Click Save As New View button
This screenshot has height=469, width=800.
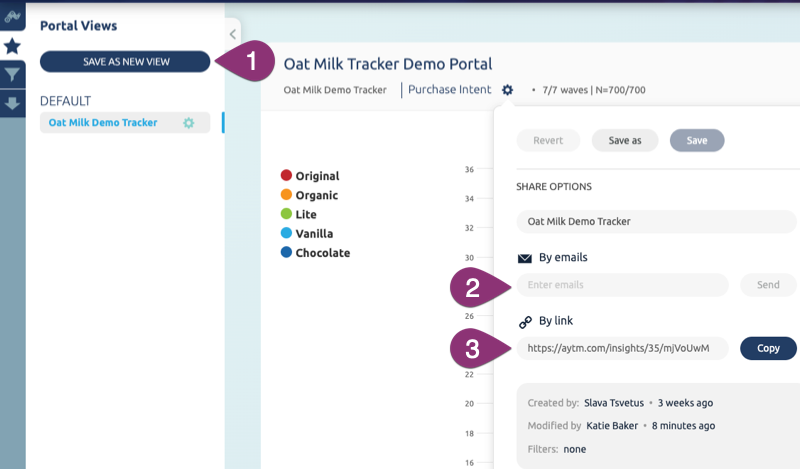(125, 62)
